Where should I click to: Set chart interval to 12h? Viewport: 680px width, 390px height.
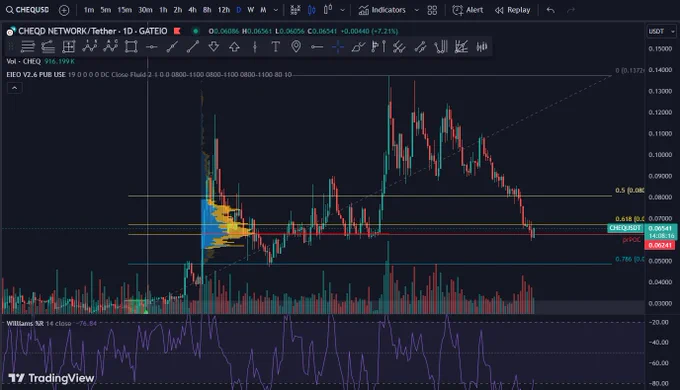(x=224, y=10)
